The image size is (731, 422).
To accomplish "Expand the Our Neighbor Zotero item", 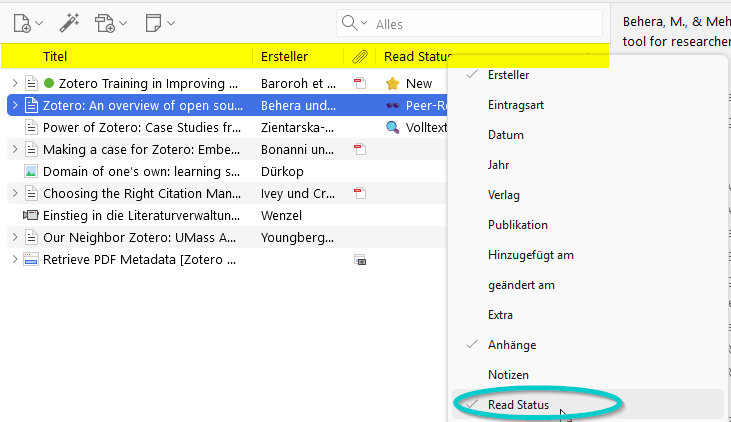I will (15, 237).
